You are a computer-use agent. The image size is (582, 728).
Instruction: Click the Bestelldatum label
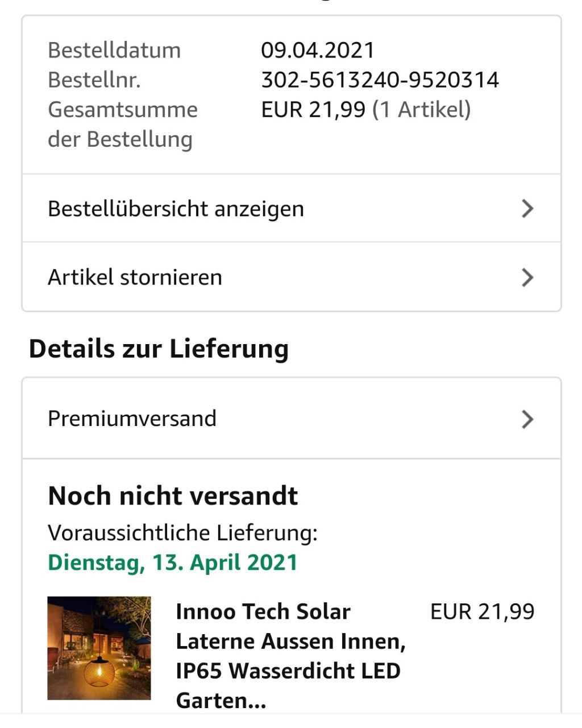[114, 50]
